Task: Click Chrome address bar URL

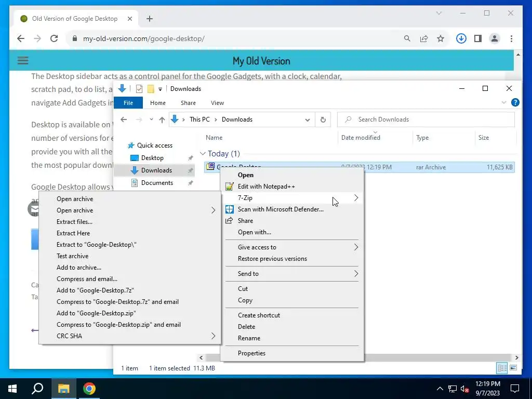Action: pos(144,38)
